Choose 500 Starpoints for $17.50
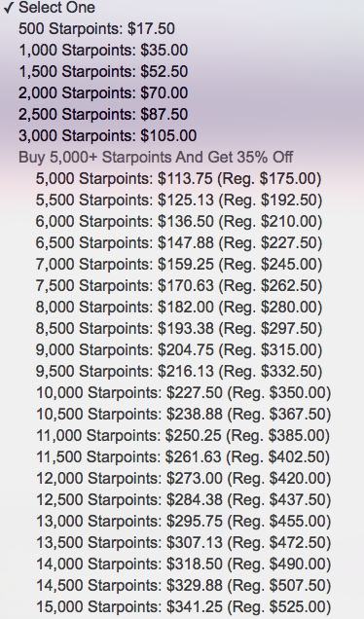 182,29
